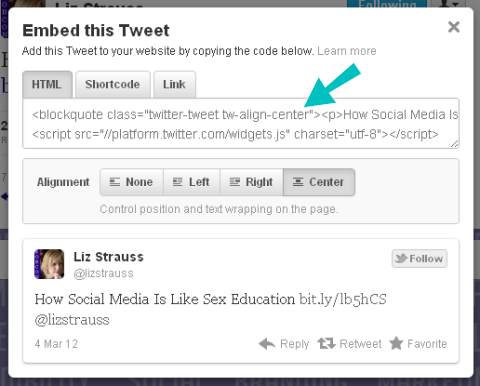
Task: Open the bit.ly/Ib5hCS link in tweet
Action: click(343, 299)
